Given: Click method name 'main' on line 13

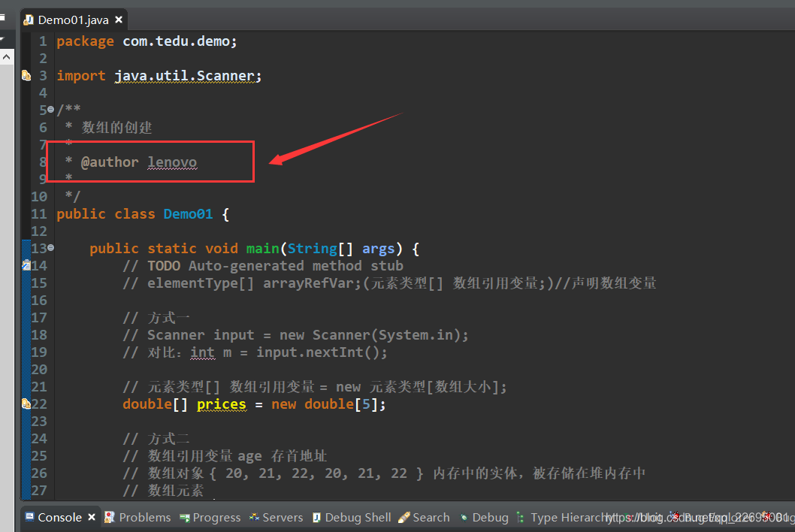Looking at the screenshot, I should click(x=263, y=249).
